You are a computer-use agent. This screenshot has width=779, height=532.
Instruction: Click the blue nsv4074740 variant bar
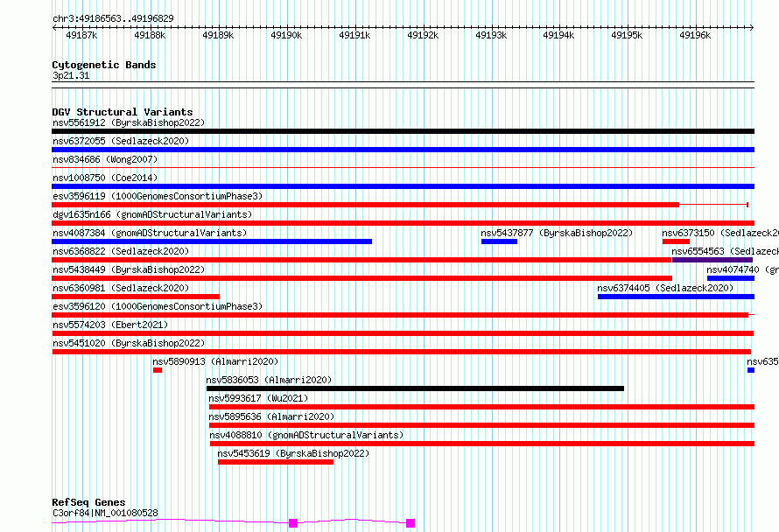[x=731, y=278]
